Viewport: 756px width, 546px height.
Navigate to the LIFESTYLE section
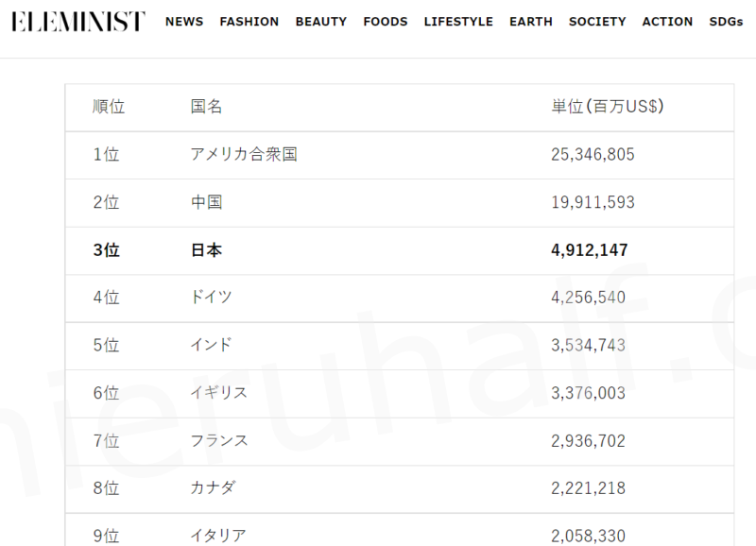(x=458, y=22)
